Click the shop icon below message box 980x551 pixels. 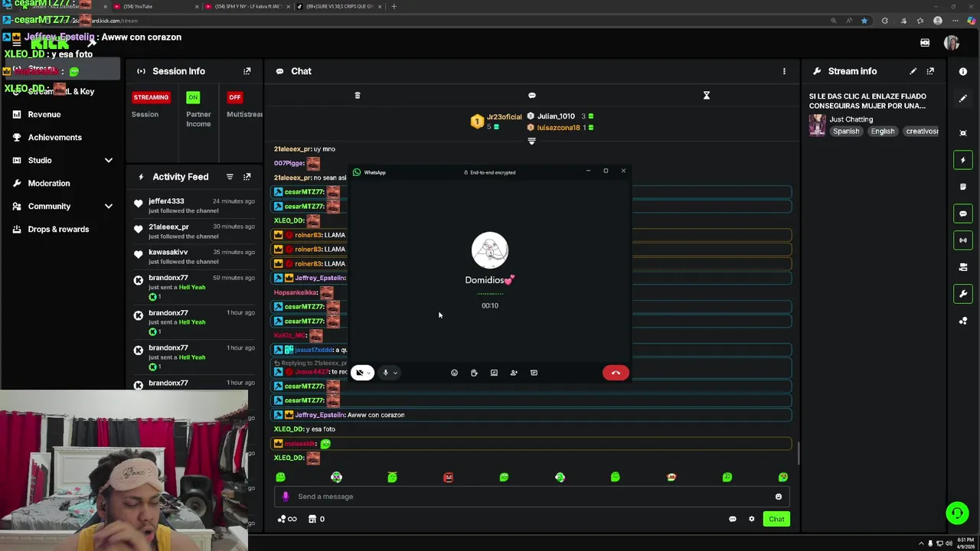click(x=312, y=519)
